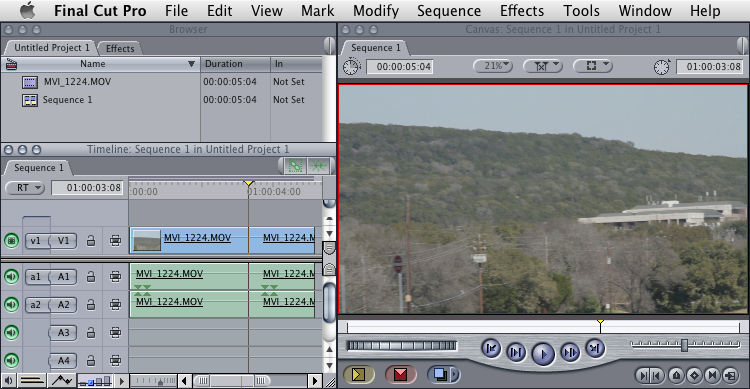Viewport: 750px width, 389px height.
Task: Lock the V1 video track
Action: point(91,241)
